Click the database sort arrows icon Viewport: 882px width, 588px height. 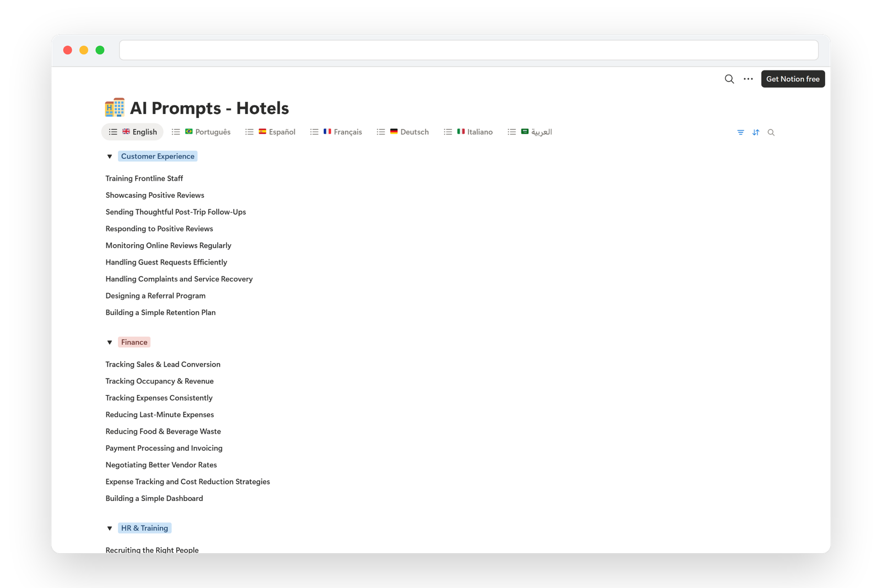(756, 132)
